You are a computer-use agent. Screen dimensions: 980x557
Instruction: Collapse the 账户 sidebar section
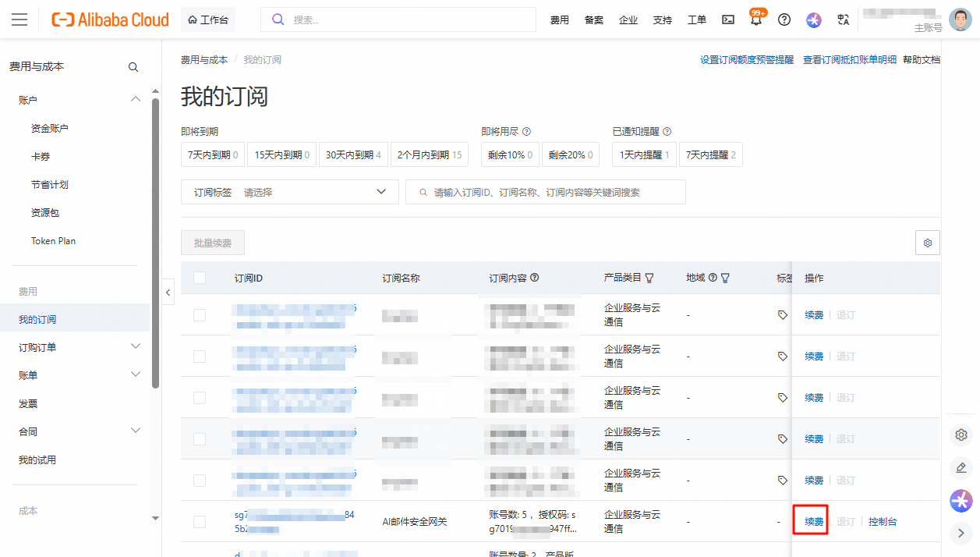tap(136, 99)
